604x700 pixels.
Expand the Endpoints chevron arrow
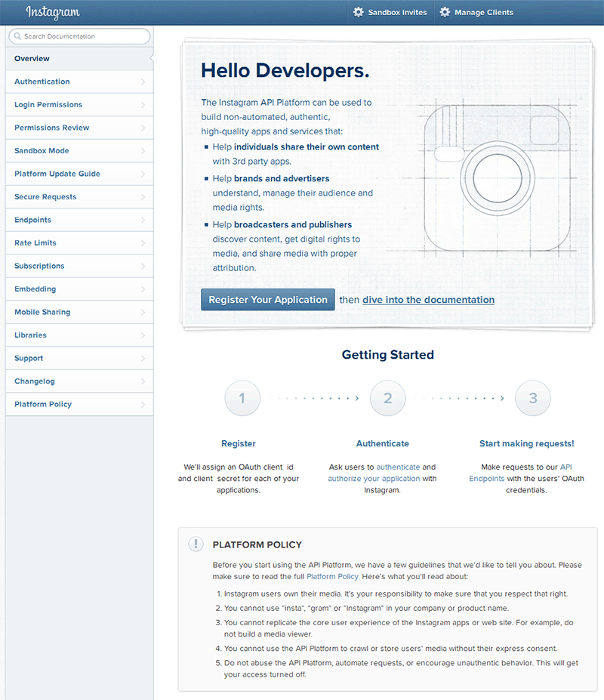click(143, 220)
